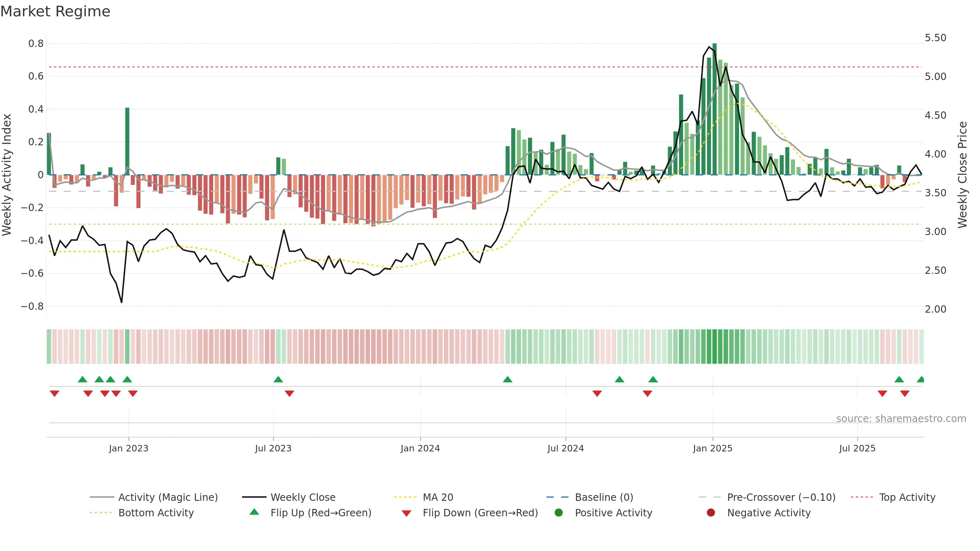
Task: Click the darkest green heat-strip cell at Jan 2025
Action: pyautogui.click(x=715, y=347)
